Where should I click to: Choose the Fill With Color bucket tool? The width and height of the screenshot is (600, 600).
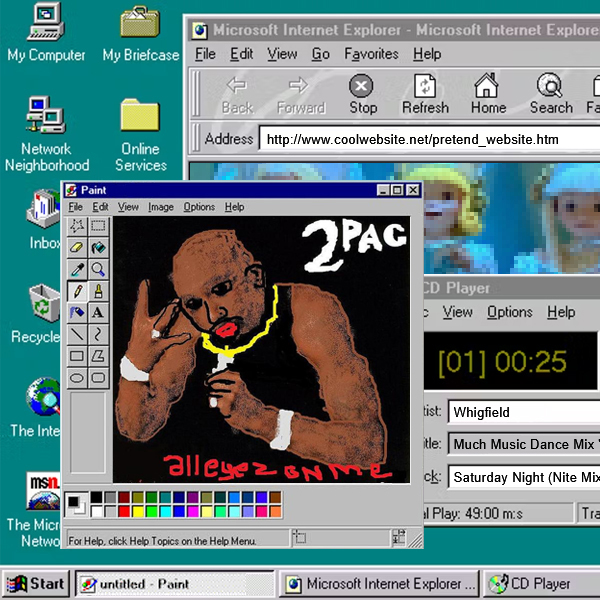point(98,247)
